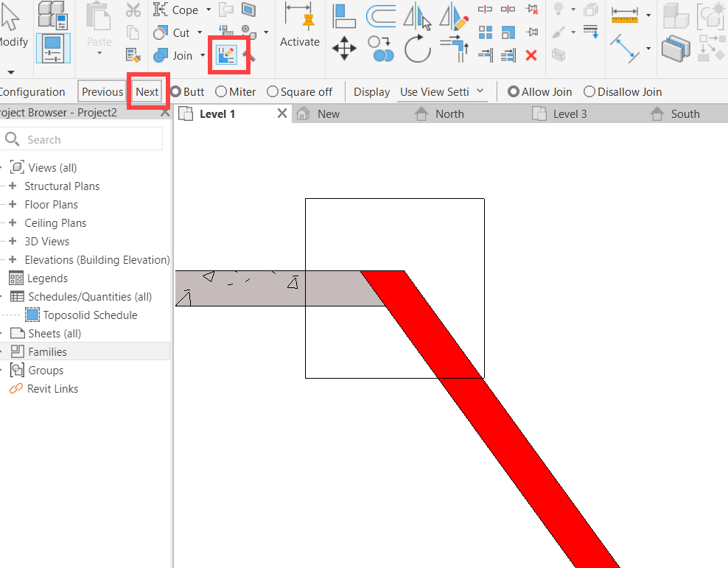Open the Cut geometry dropdown arrow
The width and height of the screenshot is (728, 568).
(x=200, y=32)
